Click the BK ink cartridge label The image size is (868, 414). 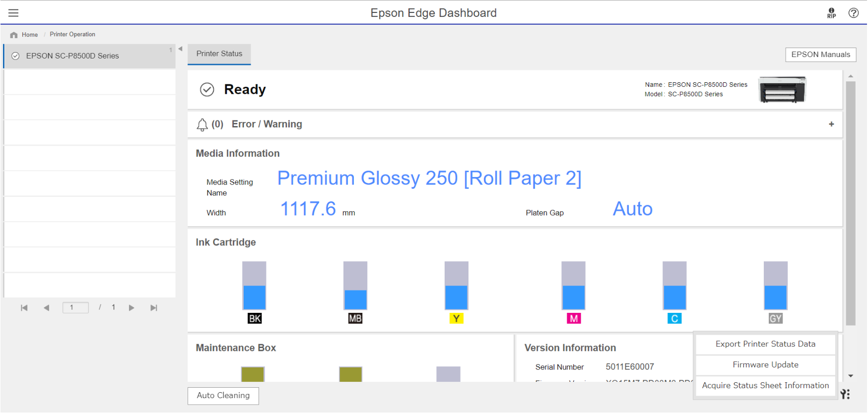click(x=255, y=319)
